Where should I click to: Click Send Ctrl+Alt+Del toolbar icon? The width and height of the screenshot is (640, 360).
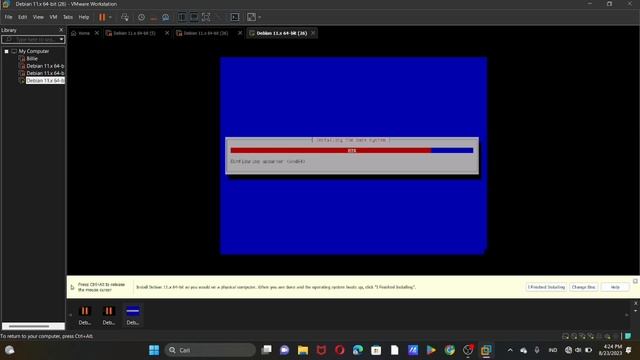[125, 17]
